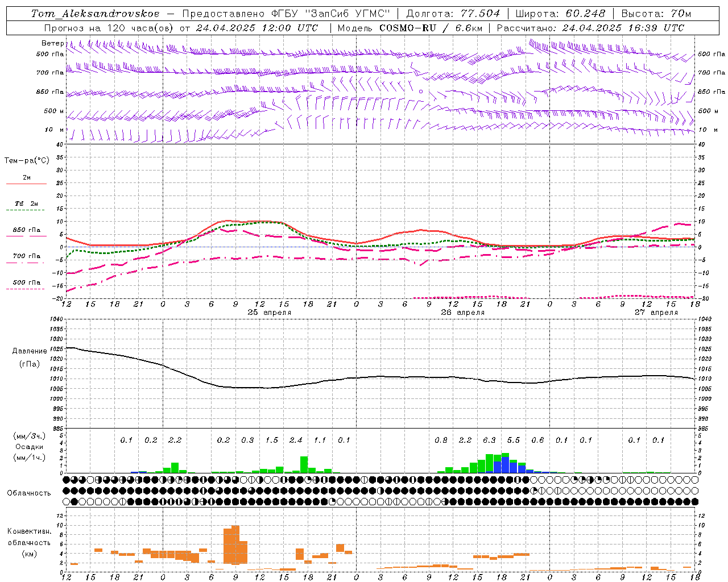Click the (гПа) pressure unit label
The height and width of the screenshot is (582, 728).
pyautogui.click(x=30, y=364)
